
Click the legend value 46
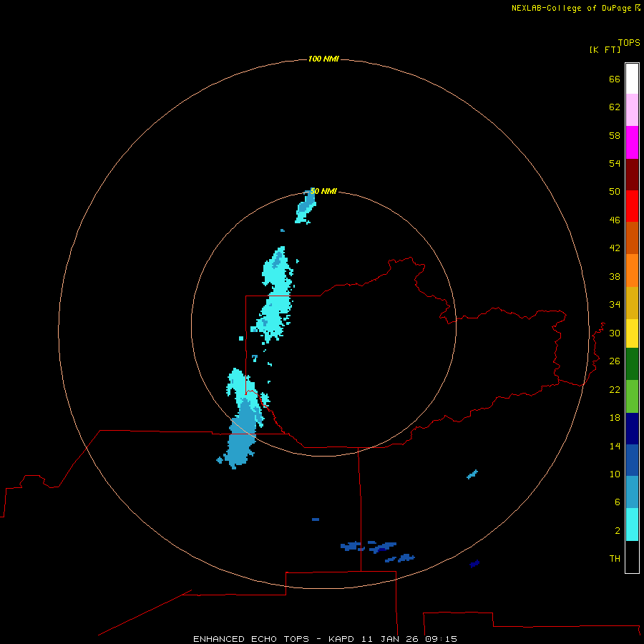615,220
